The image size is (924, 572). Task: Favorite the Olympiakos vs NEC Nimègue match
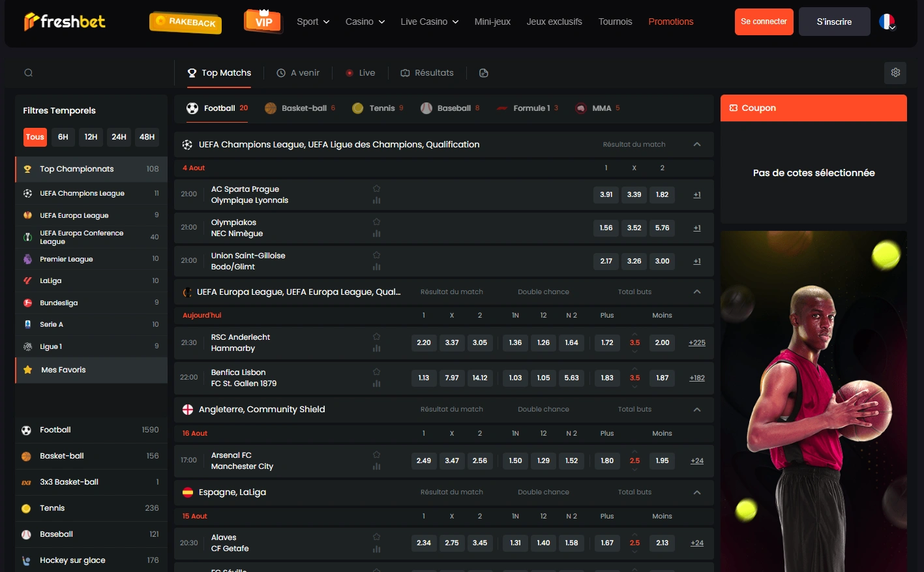(x=377, y=222)
